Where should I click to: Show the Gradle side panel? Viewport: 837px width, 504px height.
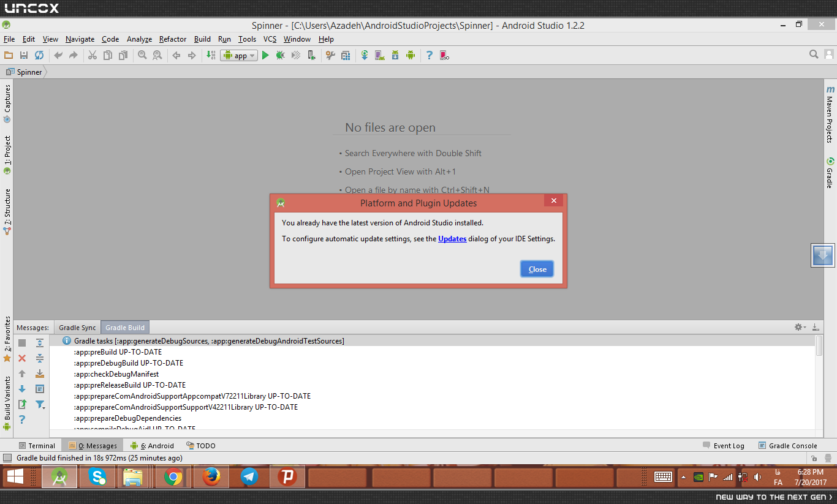830,173
